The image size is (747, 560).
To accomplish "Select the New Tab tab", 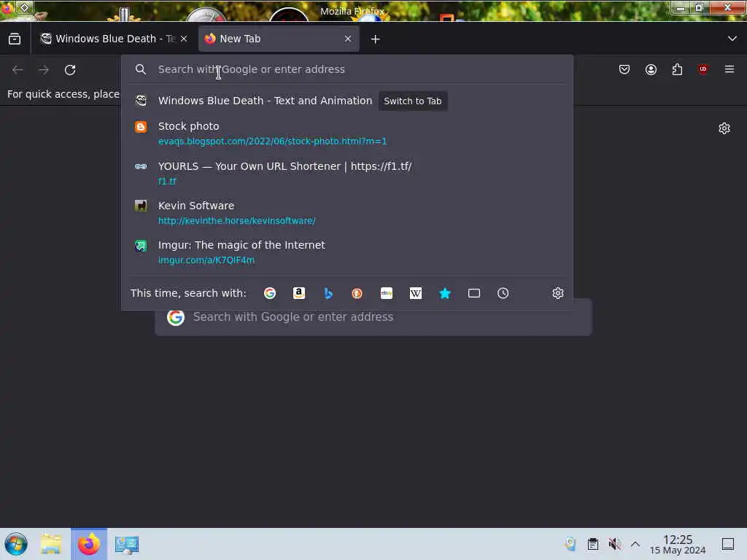I will point(278,39).
